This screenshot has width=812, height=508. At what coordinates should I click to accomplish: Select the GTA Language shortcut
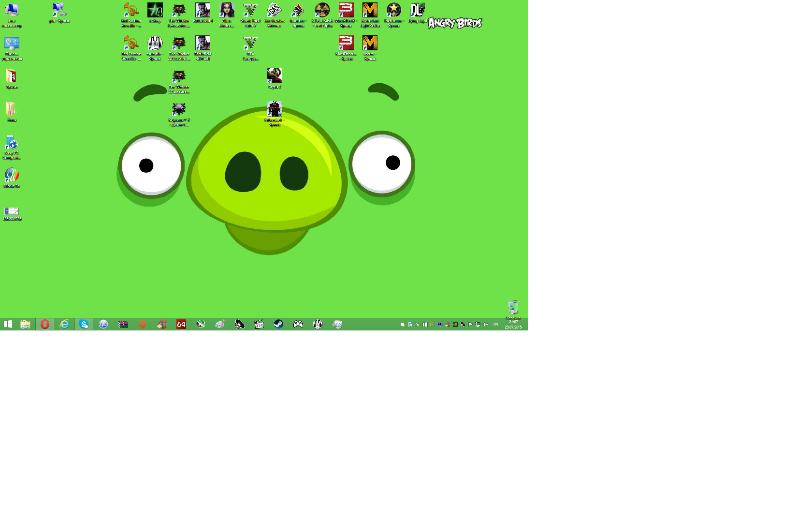[250, 48]
